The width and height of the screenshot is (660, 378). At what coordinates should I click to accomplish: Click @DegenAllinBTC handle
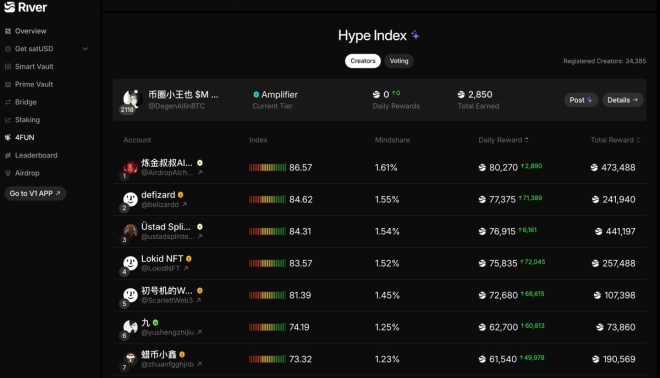pyautogui.click(x=176, y=106)
